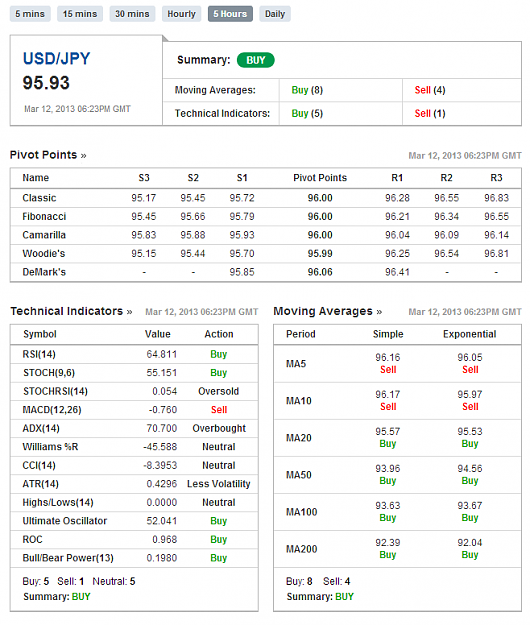Click the MA20 period row label
The height and width of the screenshot is (625, 530).
(299, 438)
